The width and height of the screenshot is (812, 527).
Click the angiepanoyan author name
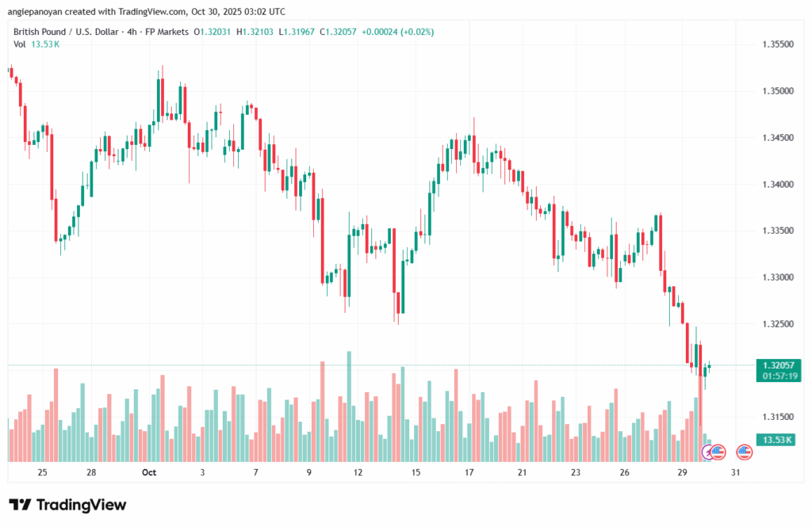click(x=41, y=11)
